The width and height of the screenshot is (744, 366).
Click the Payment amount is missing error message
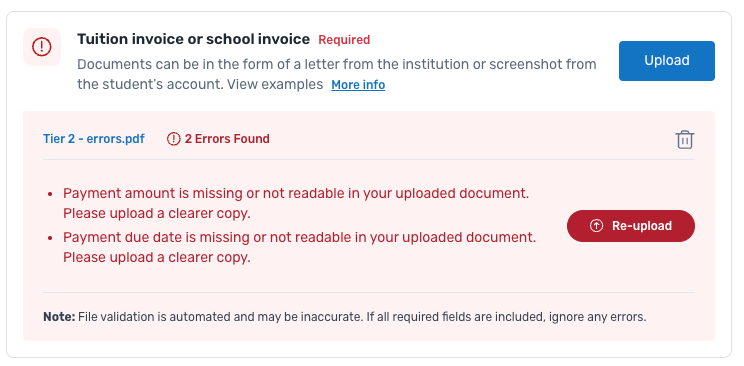click(x=296, y=204)
